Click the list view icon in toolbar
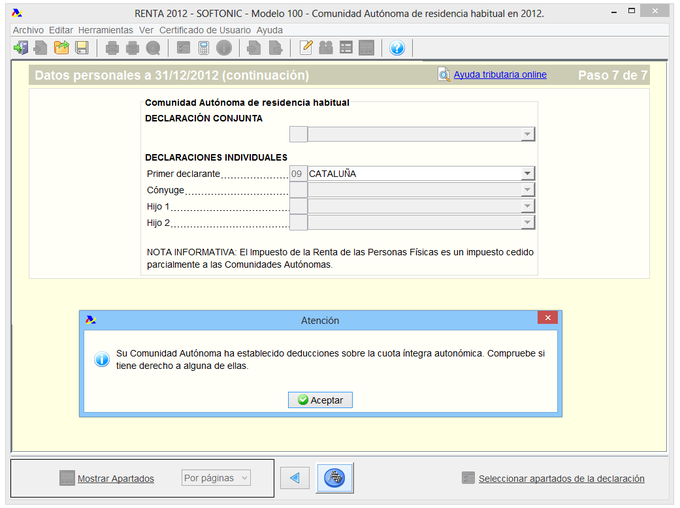The width and height of the screenshot is (680, 508). pyautogui.click(x=346, y=47)
